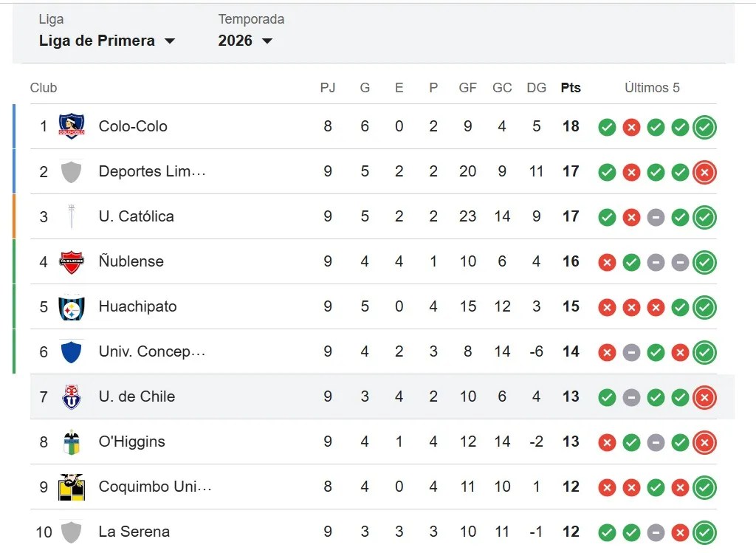The width and height of the screenshot is (756, 553).
Task: Open the La Serena team page
Action: pos(134,532)
